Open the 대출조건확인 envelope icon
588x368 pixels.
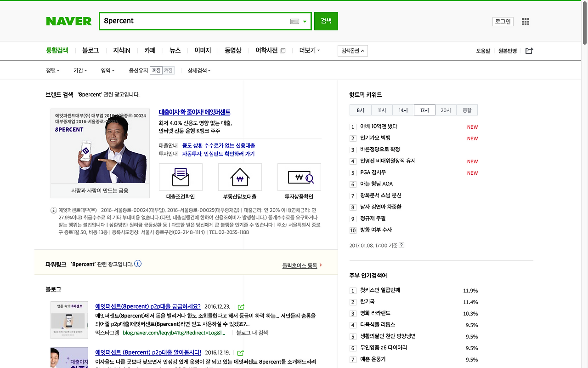pos(181,177)
